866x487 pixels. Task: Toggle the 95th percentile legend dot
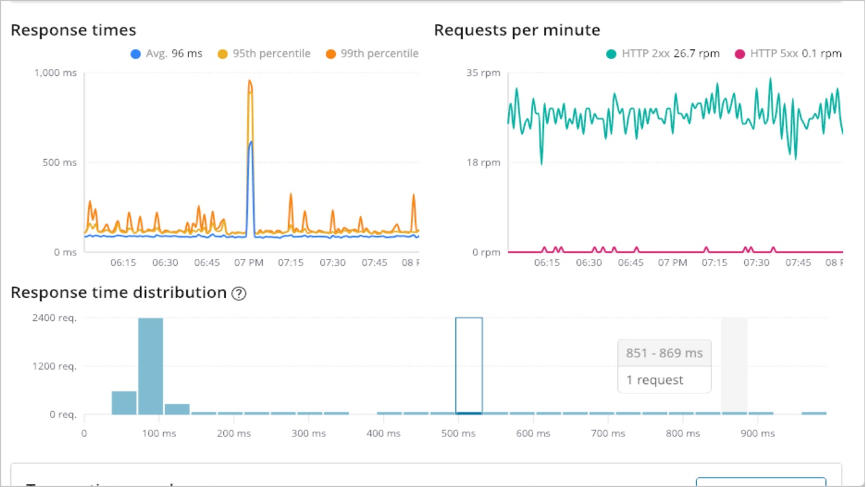click(x=222, y=54)
